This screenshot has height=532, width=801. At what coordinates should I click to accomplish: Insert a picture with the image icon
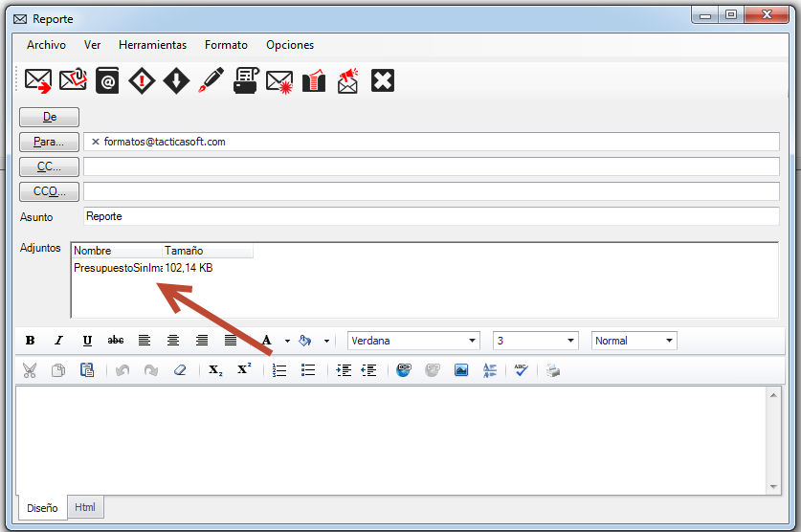click(x=461, y=370)
